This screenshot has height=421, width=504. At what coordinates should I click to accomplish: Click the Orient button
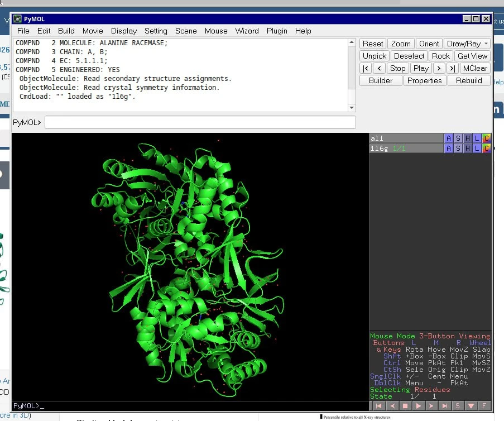point(429,44)
